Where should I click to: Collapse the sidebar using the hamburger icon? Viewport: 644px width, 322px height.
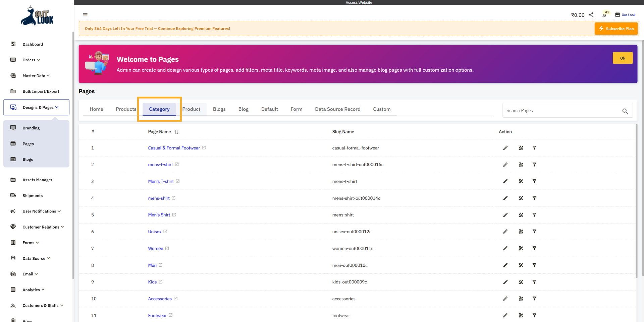[85, 15]
